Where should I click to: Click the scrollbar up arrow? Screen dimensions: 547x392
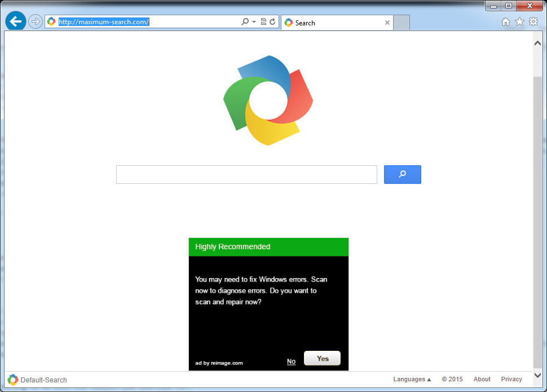[x=537, y=43]
